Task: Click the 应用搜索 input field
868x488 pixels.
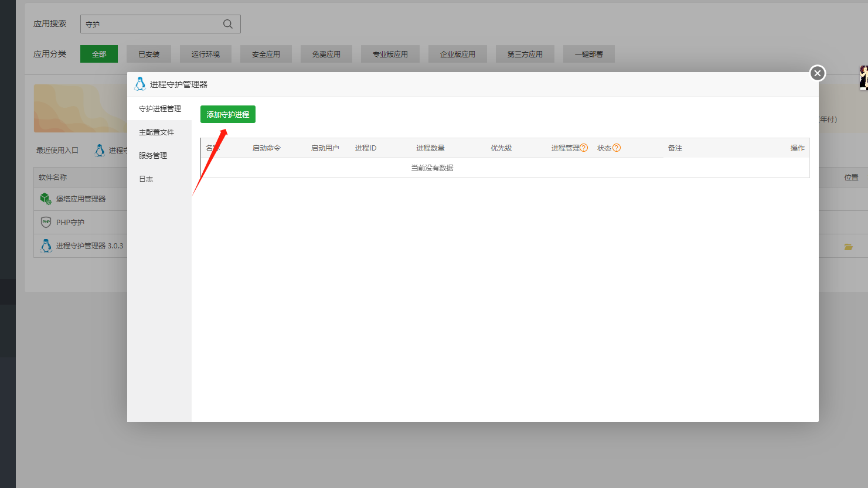Action: click(160, 24)
